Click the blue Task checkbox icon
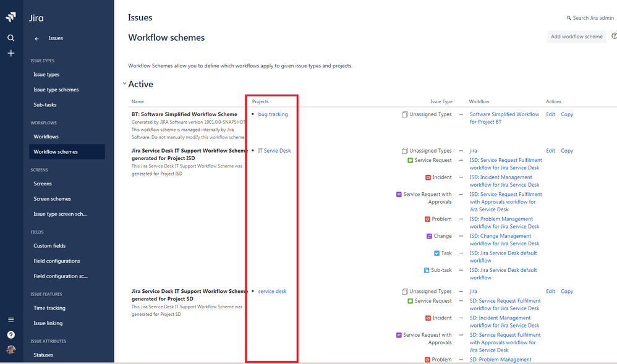 click(x=436, y=253)
